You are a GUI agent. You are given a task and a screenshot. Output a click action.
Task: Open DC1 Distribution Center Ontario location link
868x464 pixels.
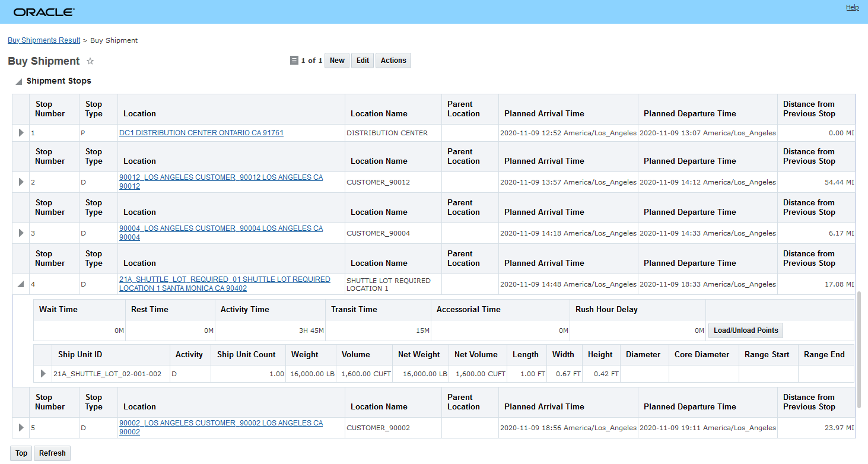(201, 133)
